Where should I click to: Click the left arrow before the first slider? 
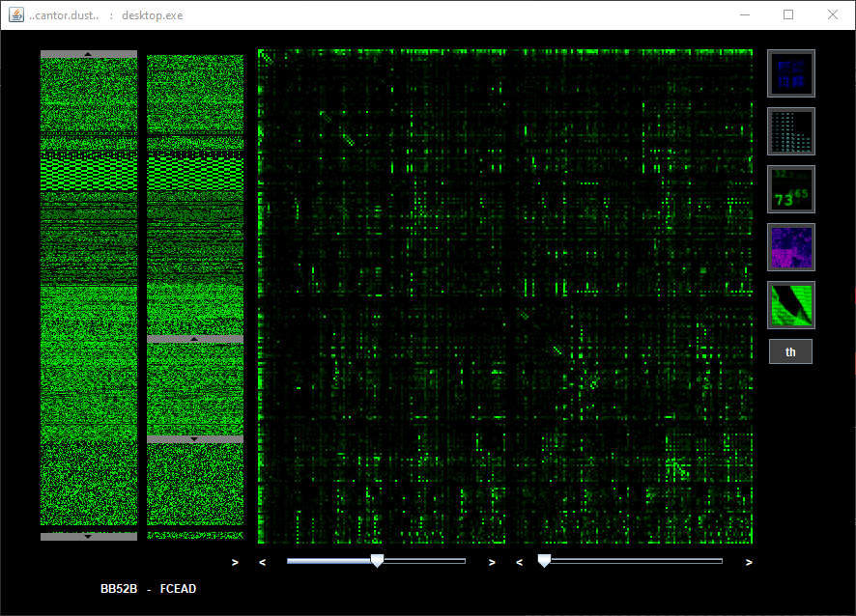(x=262, y=562)
